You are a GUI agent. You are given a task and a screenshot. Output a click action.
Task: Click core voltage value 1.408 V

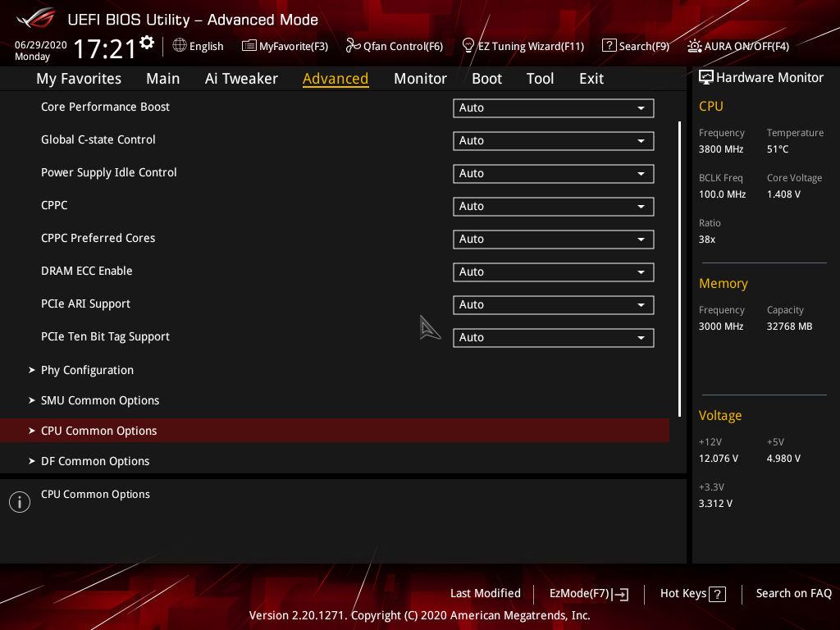pyautogui.click(x=783, y=194)
